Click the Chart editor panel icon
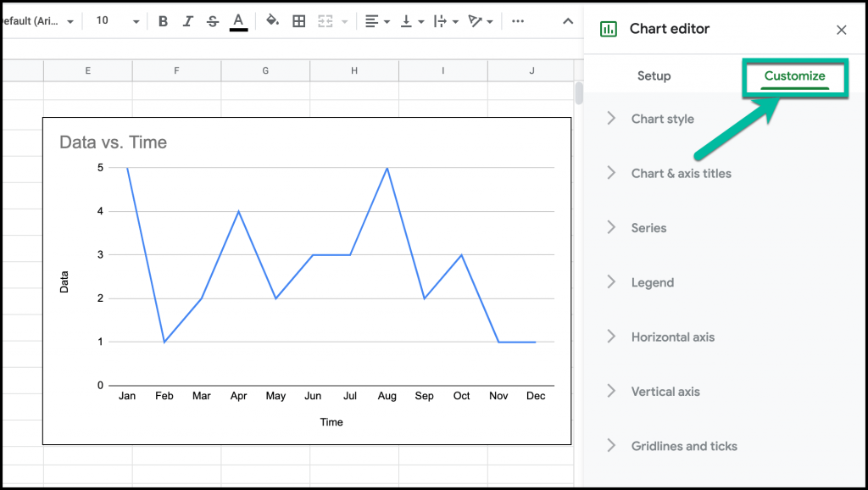868x490 pixels. [609, 29]
